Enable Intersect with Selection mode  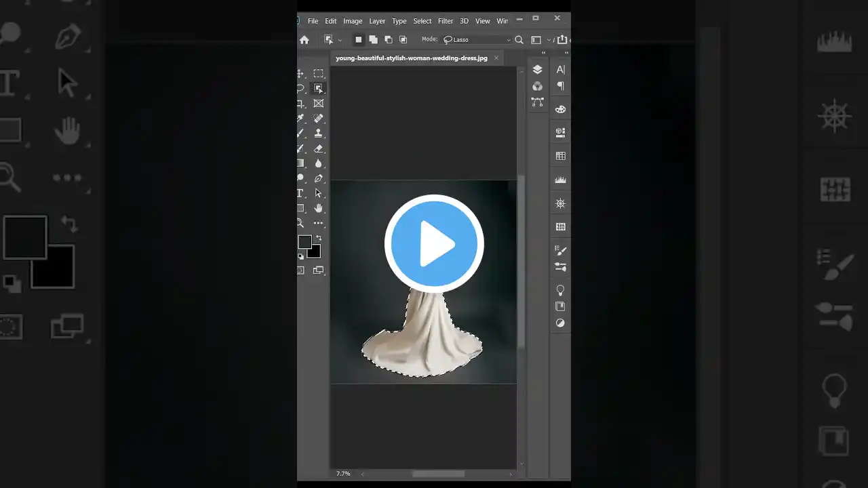pos(403,39)
